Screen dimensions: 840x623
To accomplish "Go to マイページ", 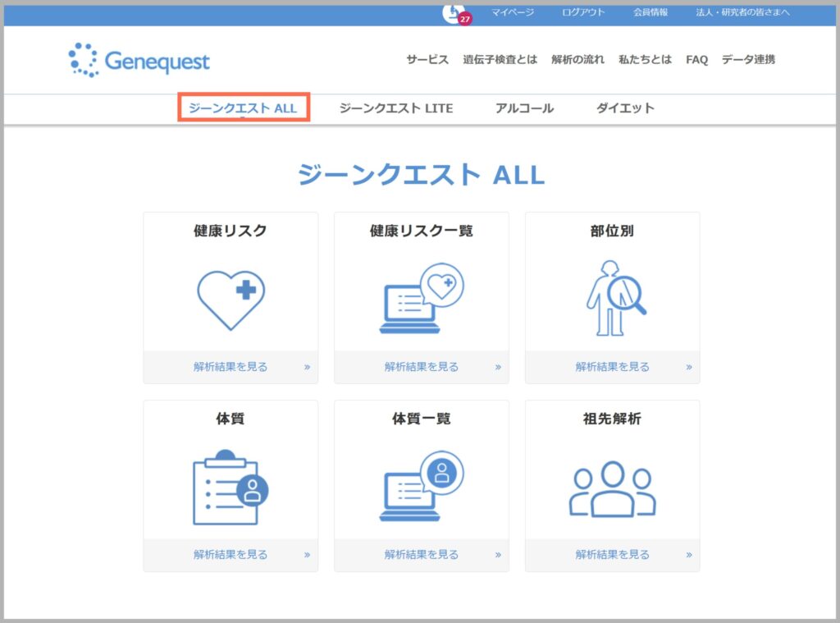I will point(513,12).
